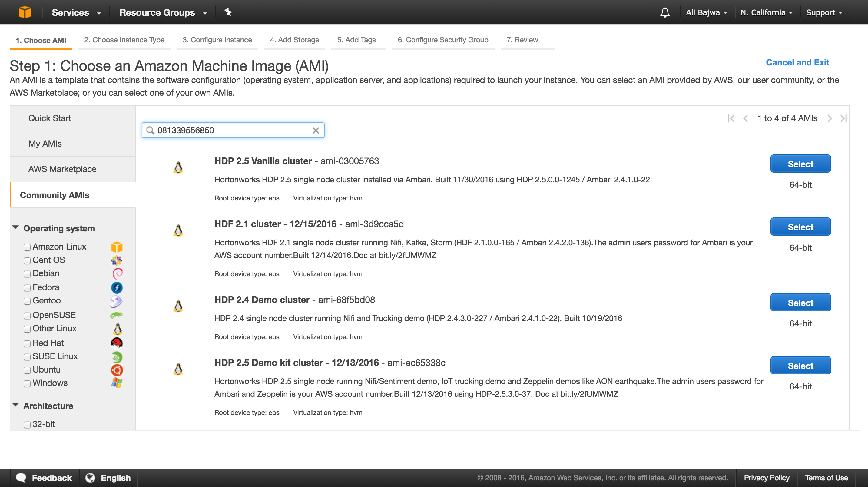Click the pin icon in the navigation bar
The height and width of the screenshot is (487, 868).
228,12
